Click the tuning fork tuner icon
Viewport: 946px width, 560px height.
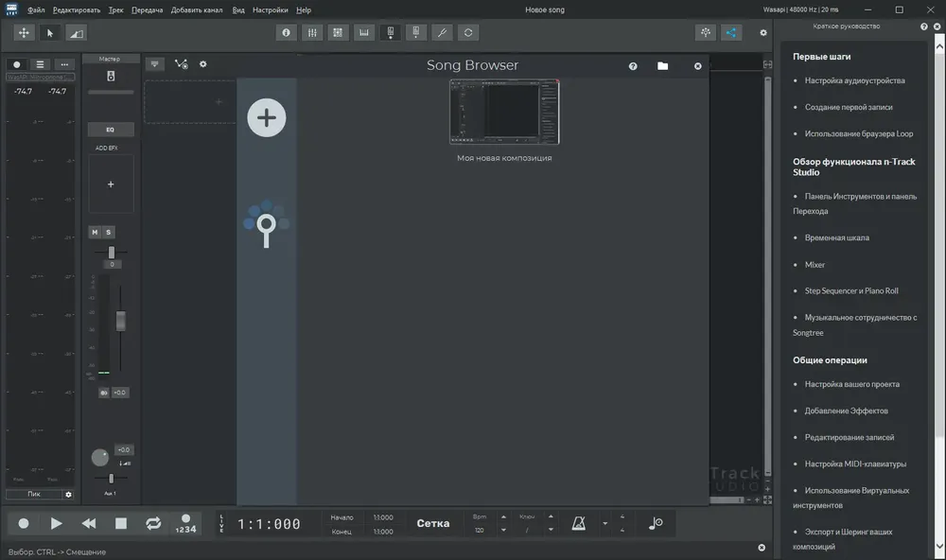pos(442,32)
